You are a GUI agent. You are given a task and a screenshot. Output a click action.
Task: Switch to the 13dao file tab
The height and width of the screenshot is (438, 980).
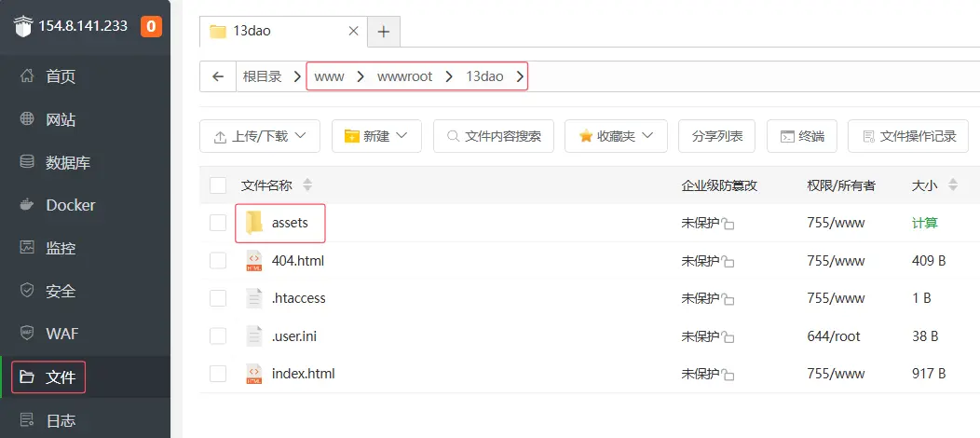click(x=284, y=32)
